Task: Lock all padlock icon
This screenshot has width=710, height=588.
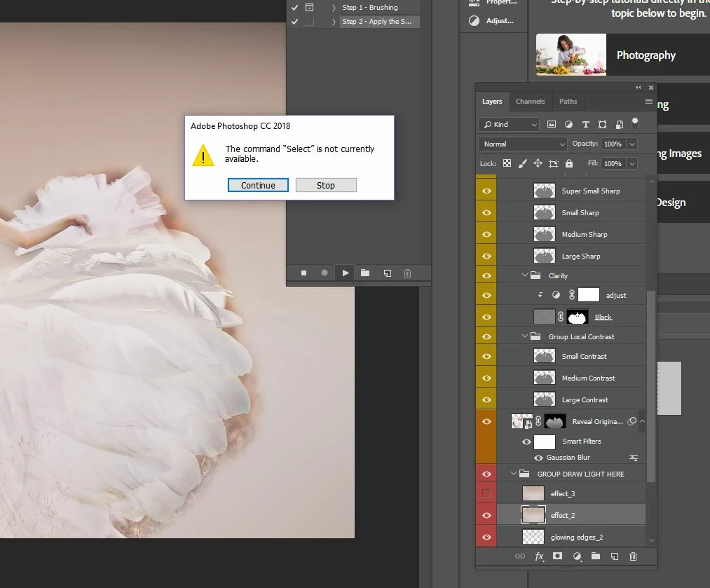Action: [x=569, y=163]
